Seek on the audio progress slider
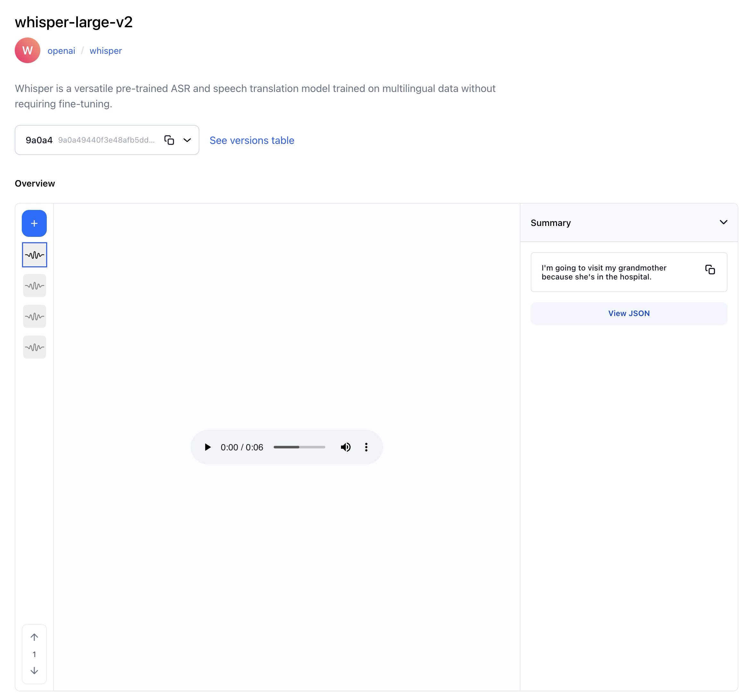Image resolution: width=748 pixels, height=700 pixels. pos(299,447)
